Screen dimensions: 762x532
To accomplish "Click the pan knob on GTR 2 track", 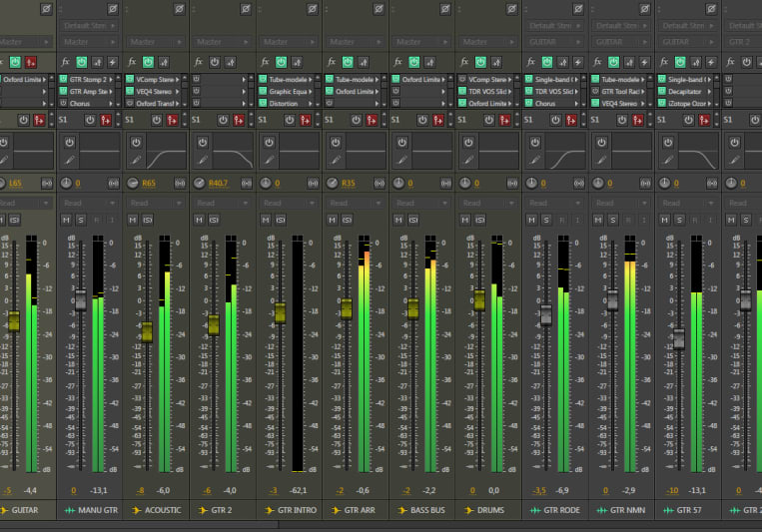I will coord(199,183).
